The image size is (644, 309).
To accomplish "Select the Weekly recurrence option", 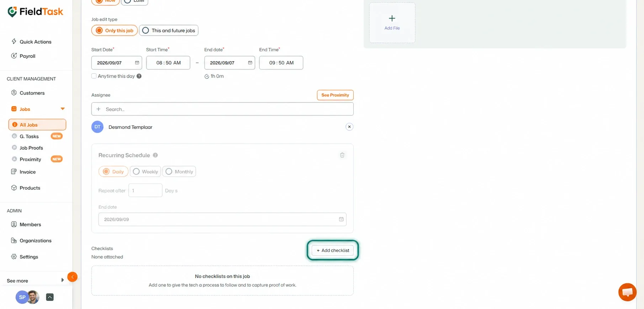I will tap(145, 171).
